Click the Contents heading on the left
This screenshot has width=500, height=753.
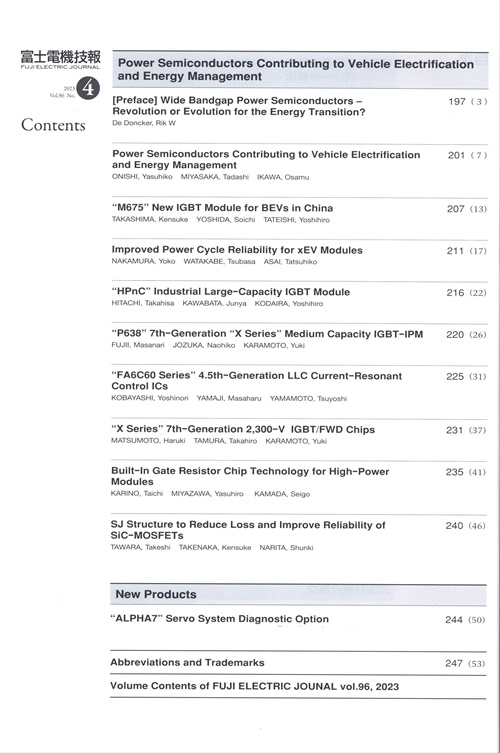[53, 125]
